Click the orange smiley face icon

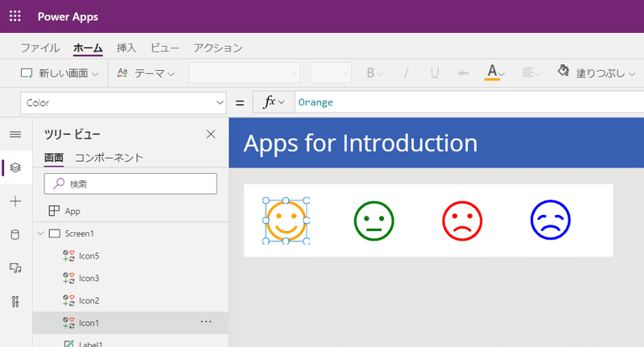287,221
